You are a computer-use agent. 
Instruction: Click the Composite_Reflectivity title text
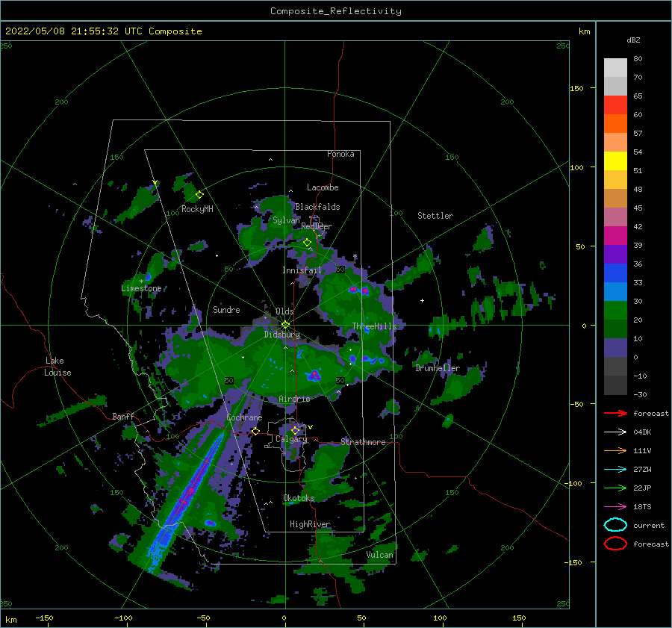[x=335, y=11]
